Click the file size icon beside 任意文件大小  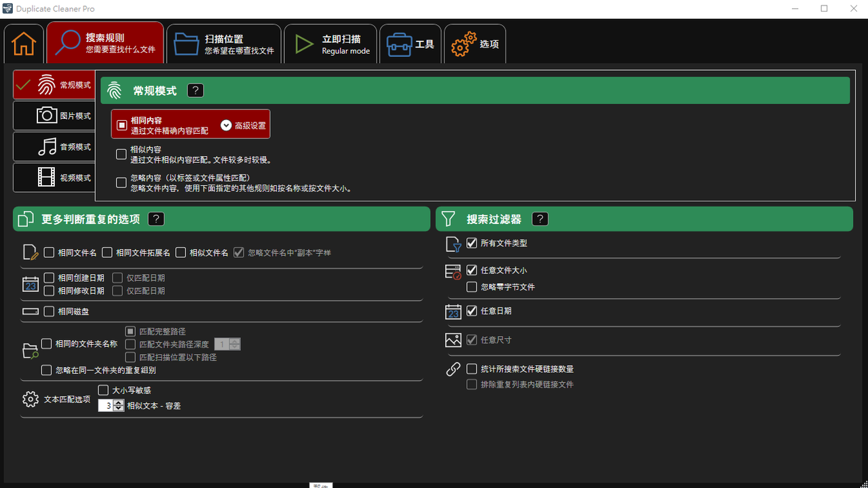point(453,272)
